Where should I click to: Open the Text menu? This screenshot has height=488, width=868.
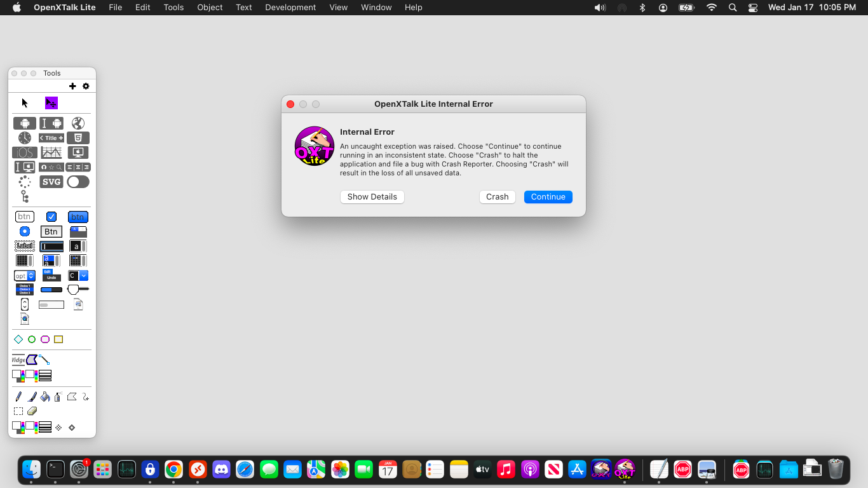244,8
